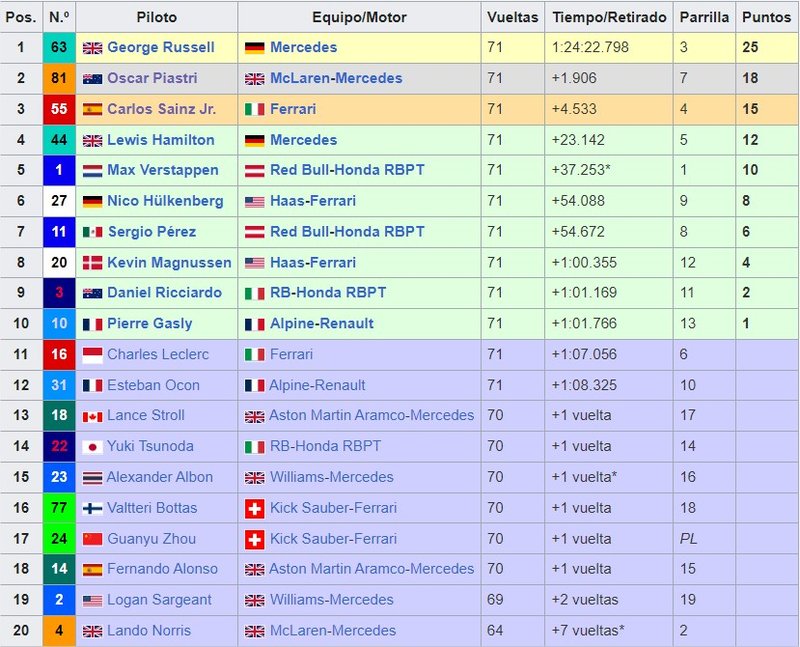
Task: Click Alexander Albon link
Action: pos(160,477)
